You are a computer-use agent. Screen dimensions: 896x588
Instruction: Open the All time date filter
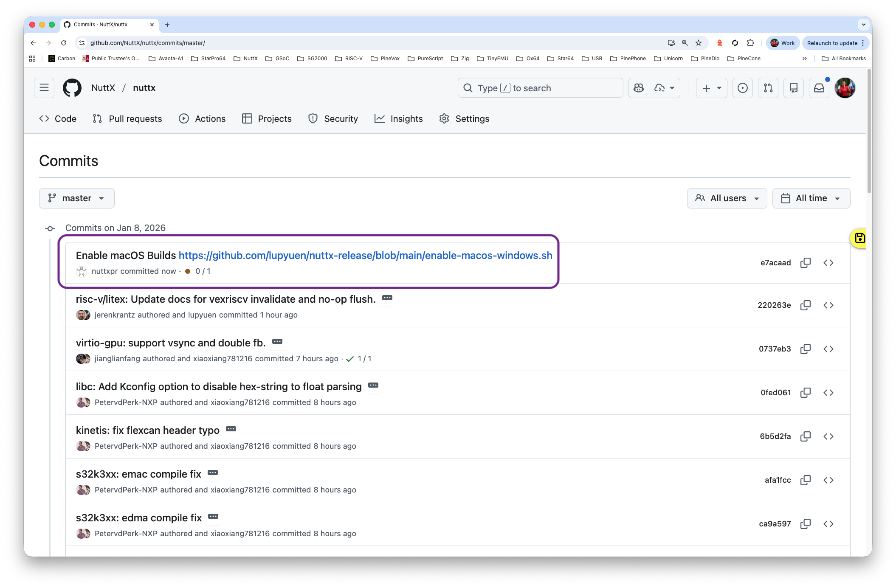coord(811,198)
